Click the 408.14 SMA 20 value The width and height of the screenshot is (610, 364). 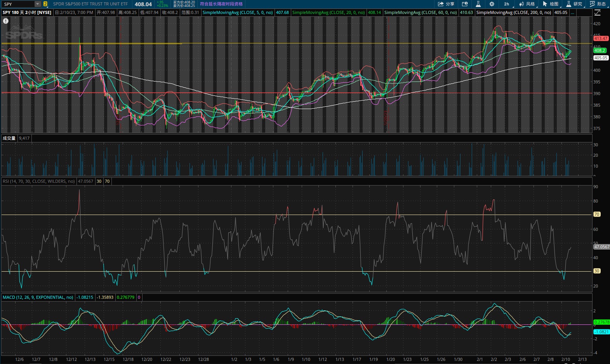click(x=374, y=12)
